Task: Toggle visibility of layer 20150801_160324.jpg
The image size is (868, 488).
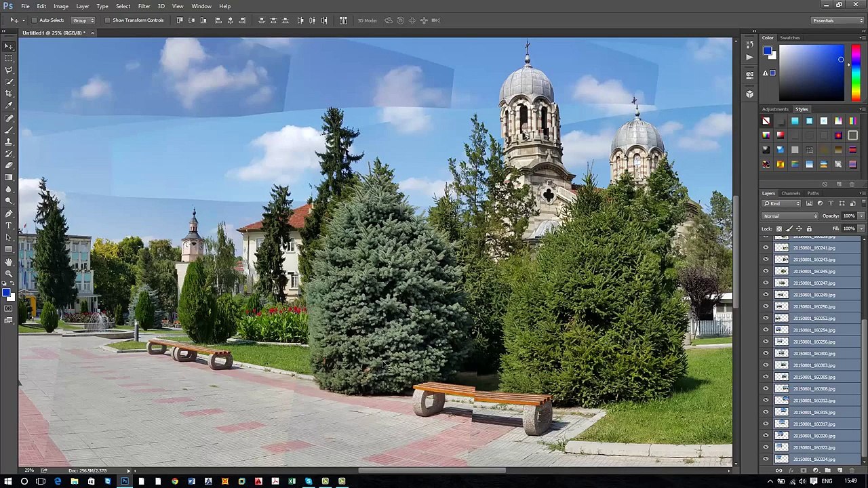Action: click(766, 460)
